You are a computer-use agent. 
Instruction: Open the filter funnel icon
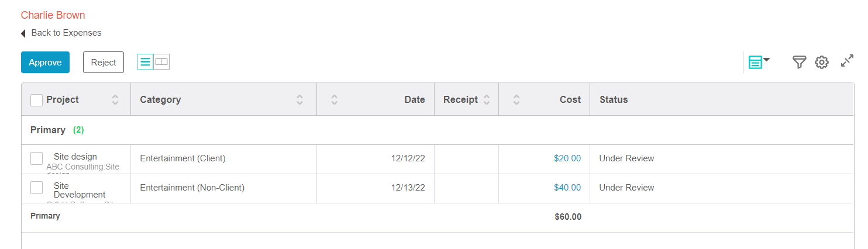click(x=799, y=62)
